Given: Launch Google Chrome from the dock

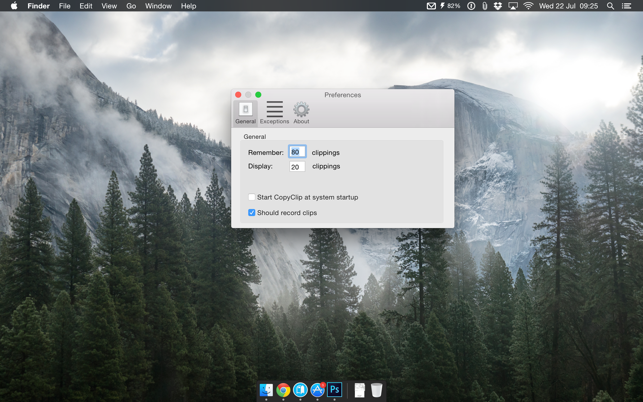Looking at the screenshot, I should pyautogui.click(x=284, y=390).
